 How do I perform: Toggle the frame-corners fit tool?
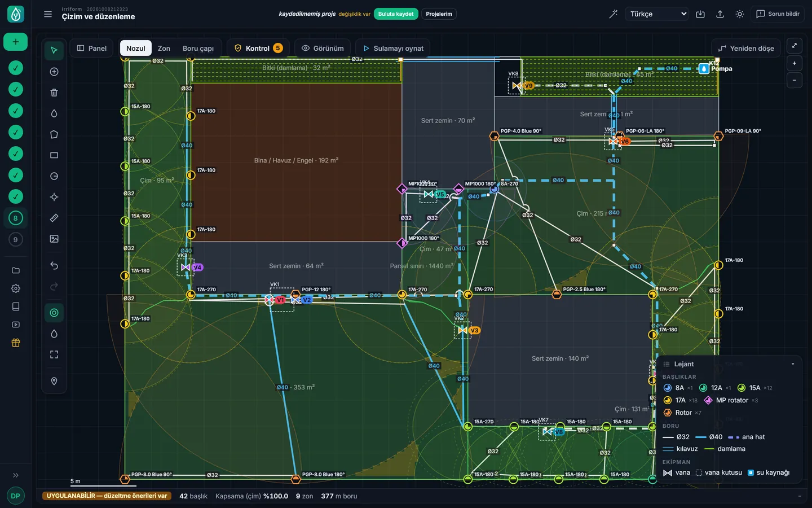tap(54, 354)
